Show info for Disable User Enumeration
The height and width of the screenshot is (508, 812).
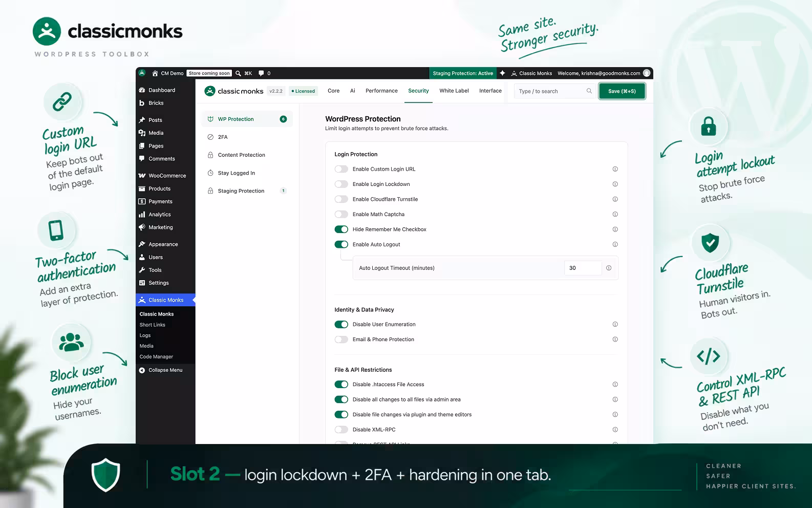[x=615, y=324]
